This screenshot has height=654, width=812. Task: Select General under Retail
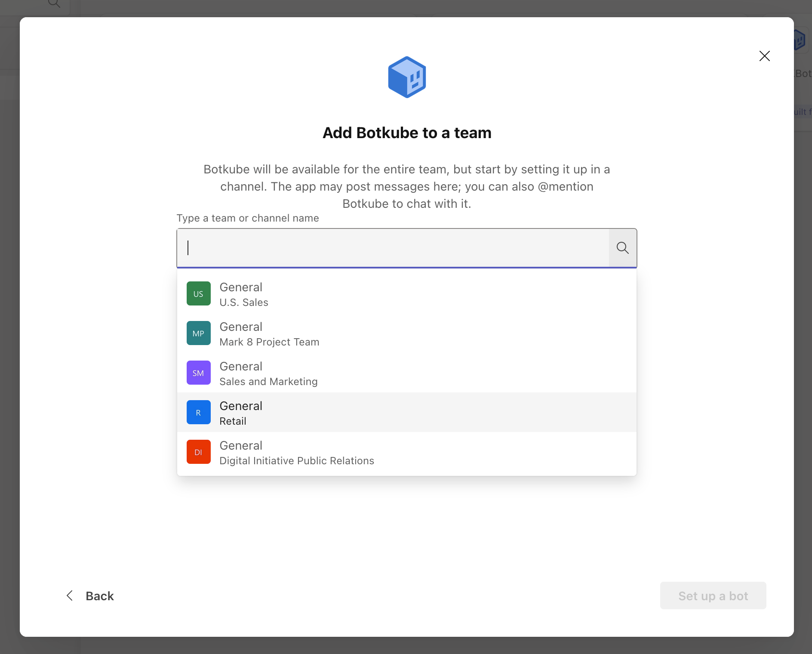[407, 412]
